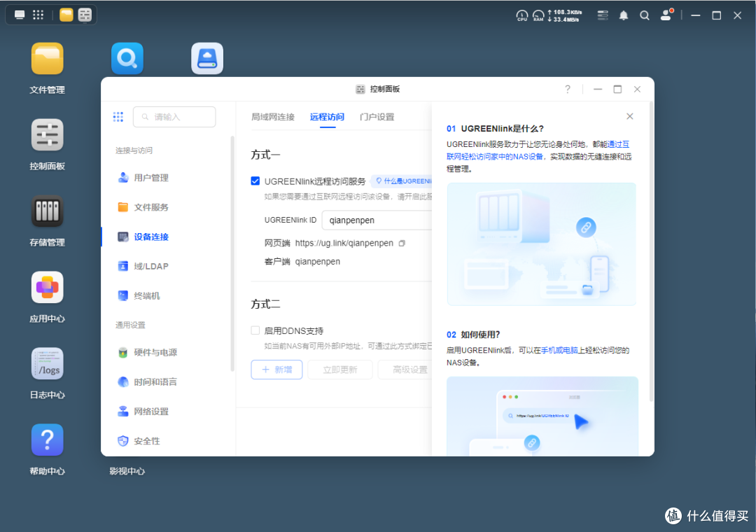The height and width of the screenshot is (532, 756).
Task: Open the user account icon in top bar
Action: click(x=666, y=15)
